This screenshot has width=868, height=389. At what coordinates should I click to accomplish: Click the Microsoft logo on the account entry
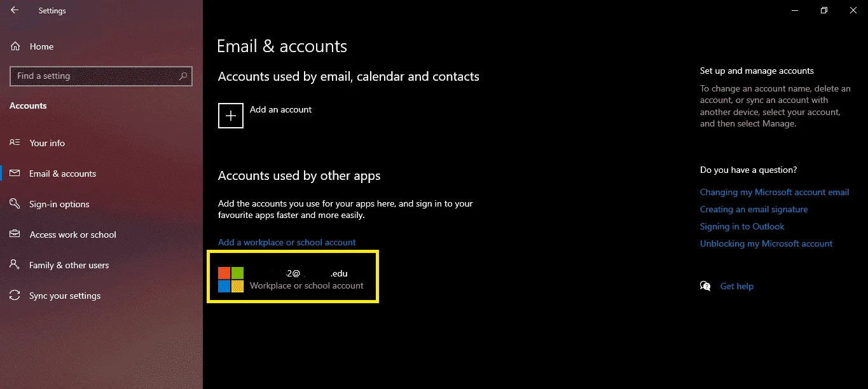[x=231, y=280]
